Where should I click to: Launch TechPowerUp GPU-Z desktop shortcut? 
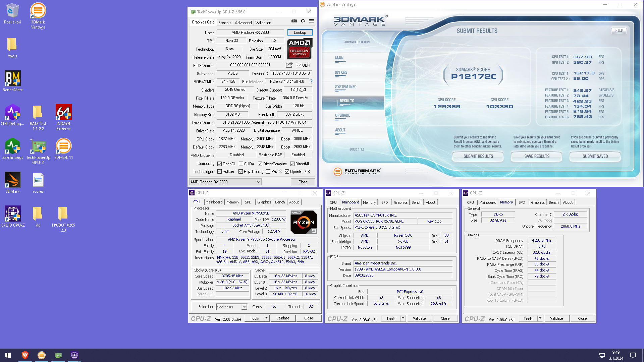pos(38,151)
